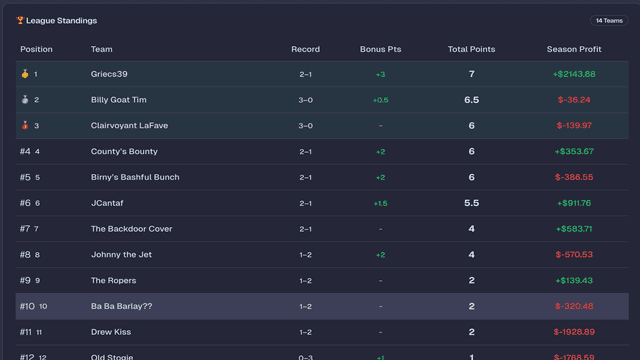Click Billy Goat Tim's profit $-36.24

tap(574, 100)
